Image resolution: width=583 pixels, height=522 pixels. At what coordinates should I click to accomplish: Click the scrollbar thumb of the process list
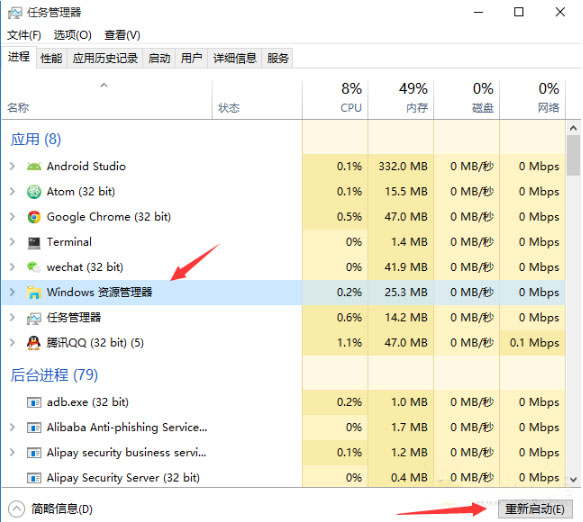click(x=573, y=155)
